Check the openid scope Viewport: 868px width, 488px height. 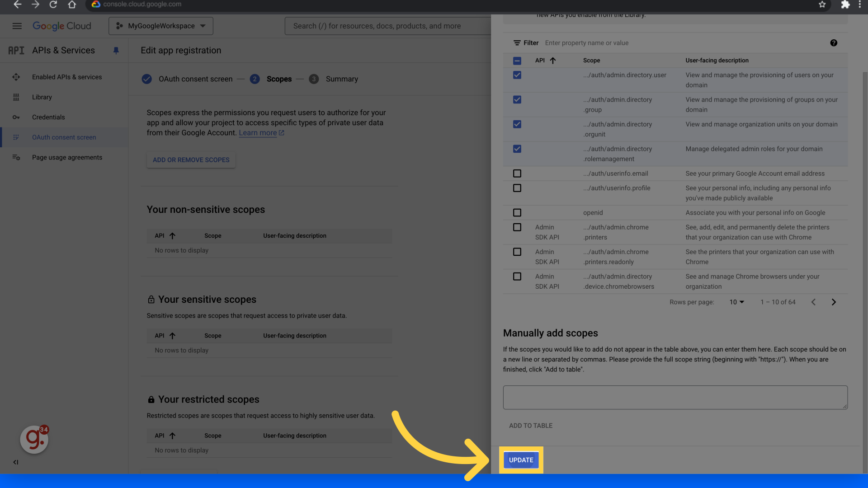(517, 212)
